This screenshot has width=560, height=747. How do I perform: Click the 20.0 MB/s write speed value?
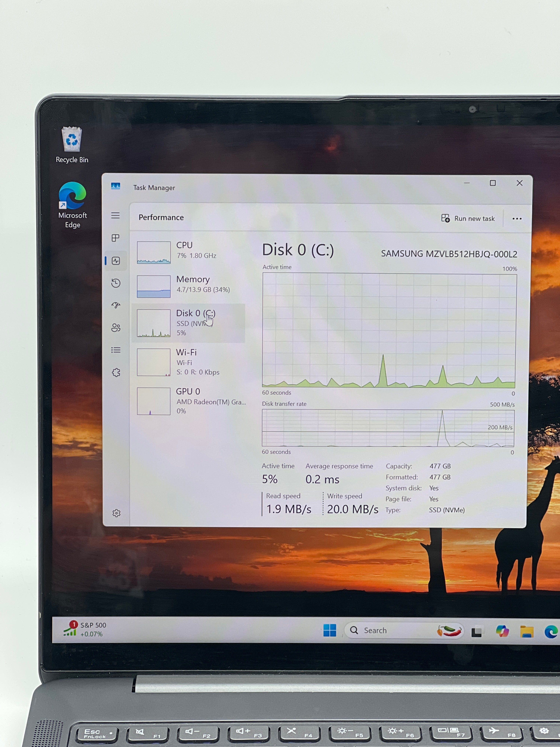(353, 509)
